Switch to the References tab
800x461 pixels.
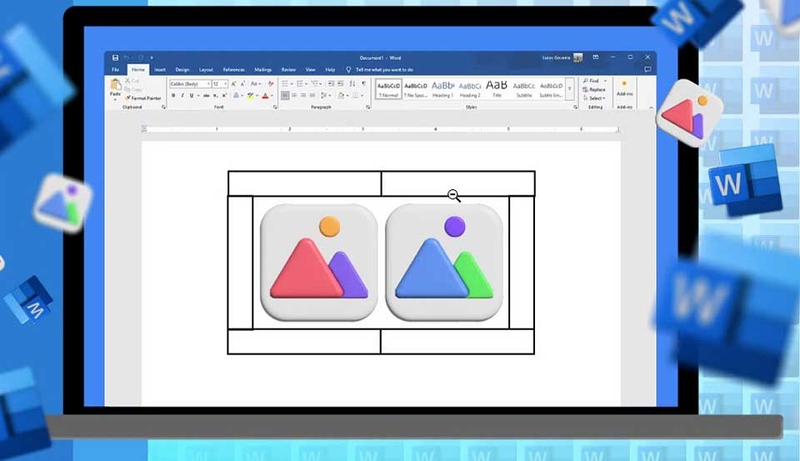[x=234, y=70]
